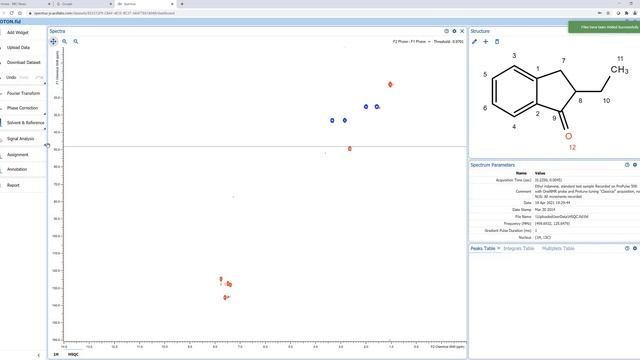Screen dimensions: 640x360
Task: Open Solvent & Reference in sidebar
Action: tap(25, 123)
